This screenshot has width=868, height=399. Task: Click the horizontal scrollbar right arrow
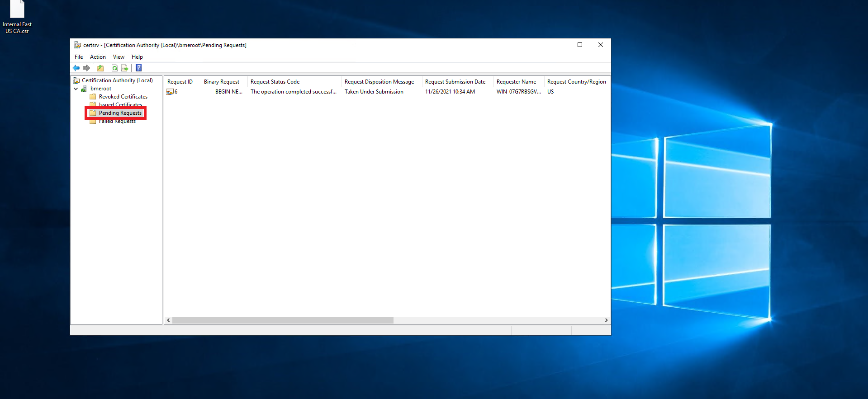(606, 320)
